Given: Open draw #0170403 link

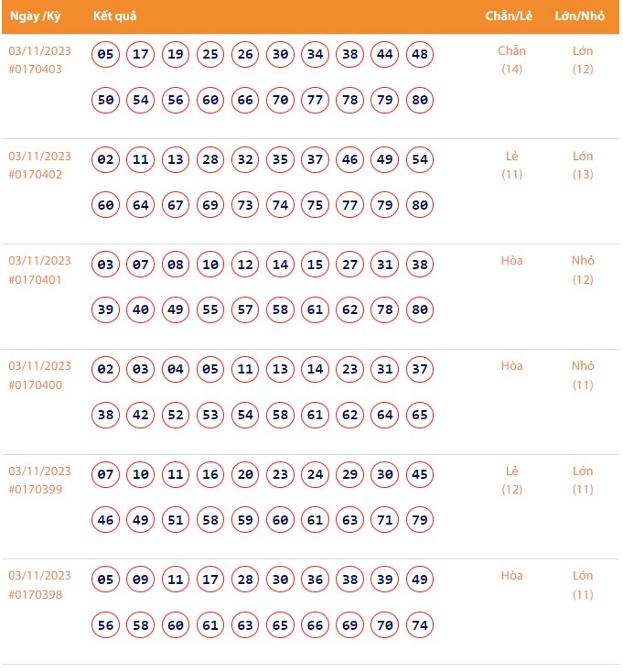Looking at the screenshot, I should (36, 70).
